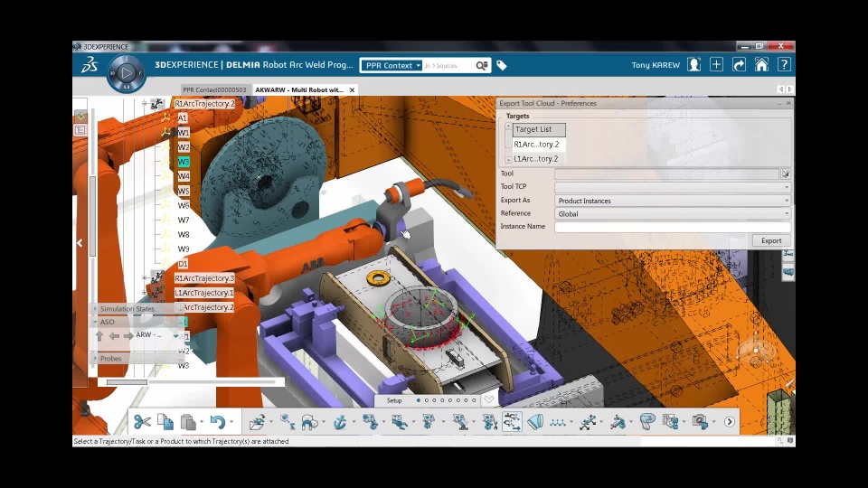The image size is (868, 488).
Task: Show more toolbar commands with round arrow
Action: click(x=730, y=422)
